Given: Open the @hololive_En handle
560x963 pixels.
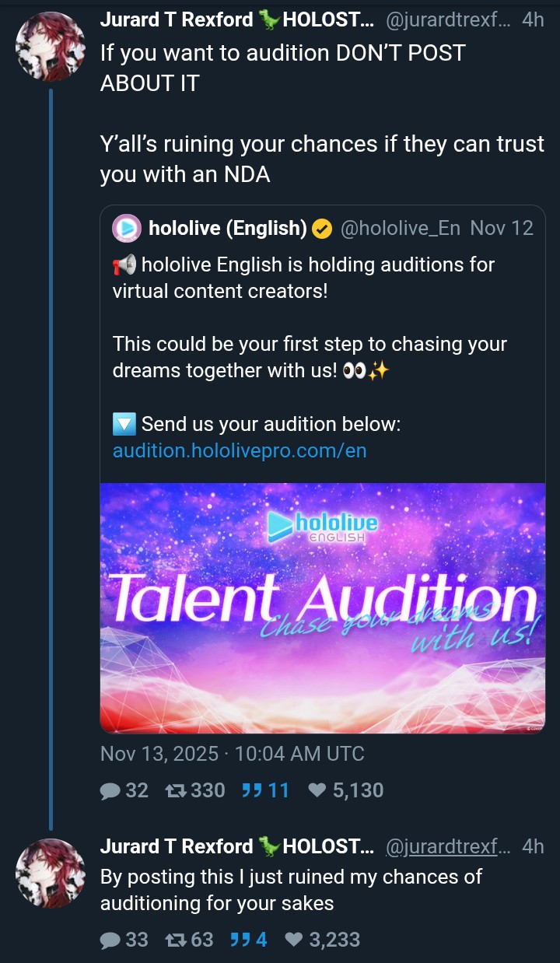Looking at the screenshot, I should 401,228.
